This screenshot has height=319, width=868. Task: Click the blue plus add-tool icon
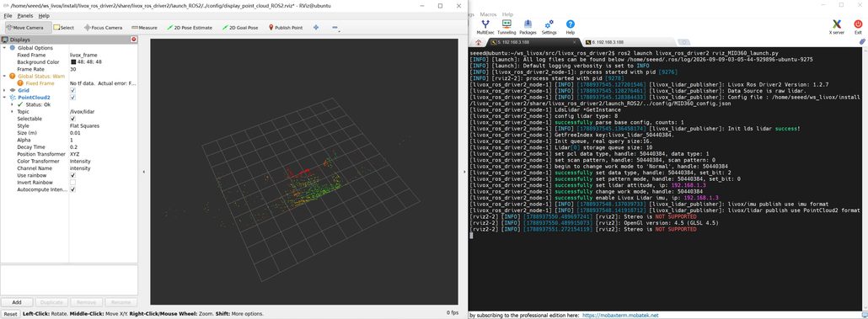[316, 28]
